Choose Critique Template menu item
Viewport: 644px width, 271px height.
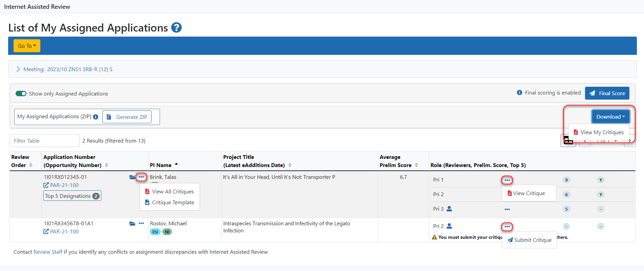tap(169, 202)
